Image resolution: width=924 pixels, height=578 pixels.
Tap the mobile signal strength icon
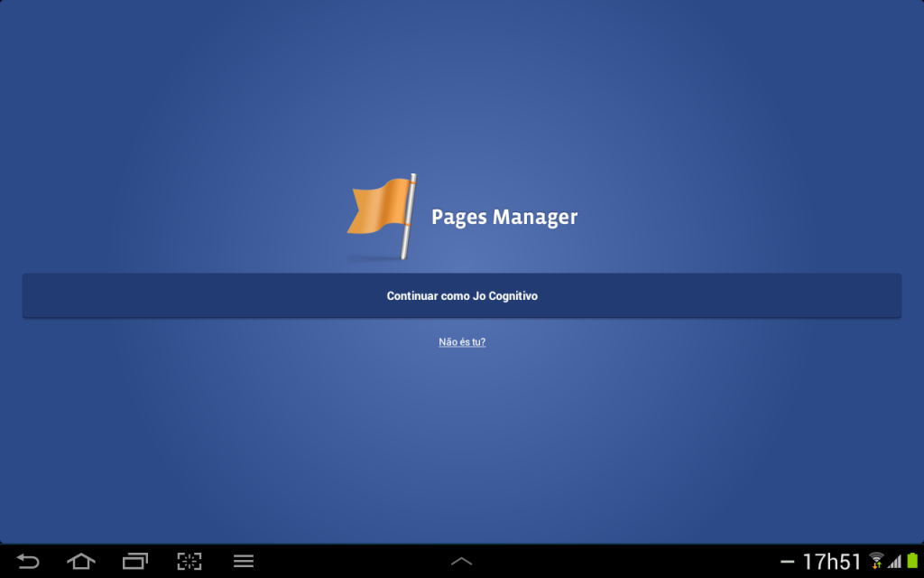(x=894, y=561)
